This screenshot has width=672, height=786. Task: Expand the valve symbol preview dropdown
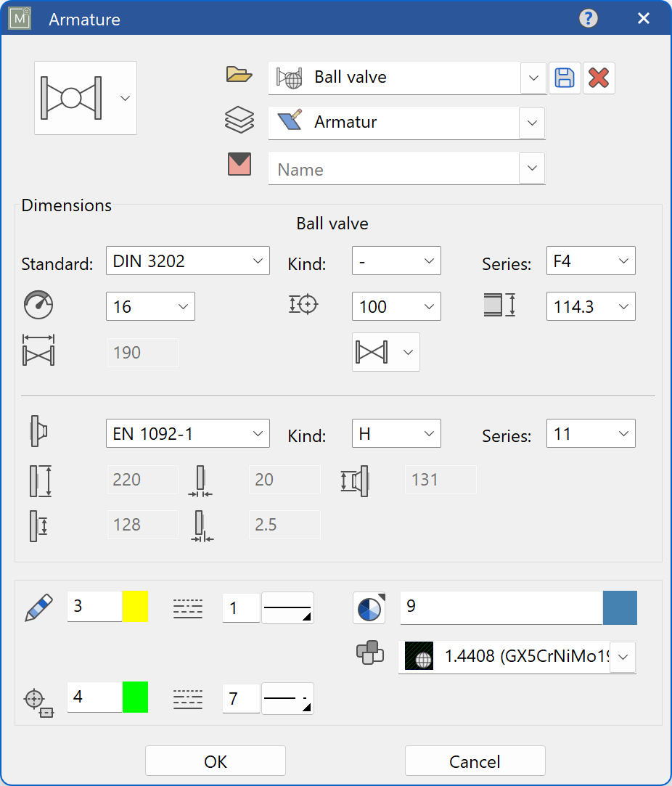pyautogui.click(x=126, y=98)
